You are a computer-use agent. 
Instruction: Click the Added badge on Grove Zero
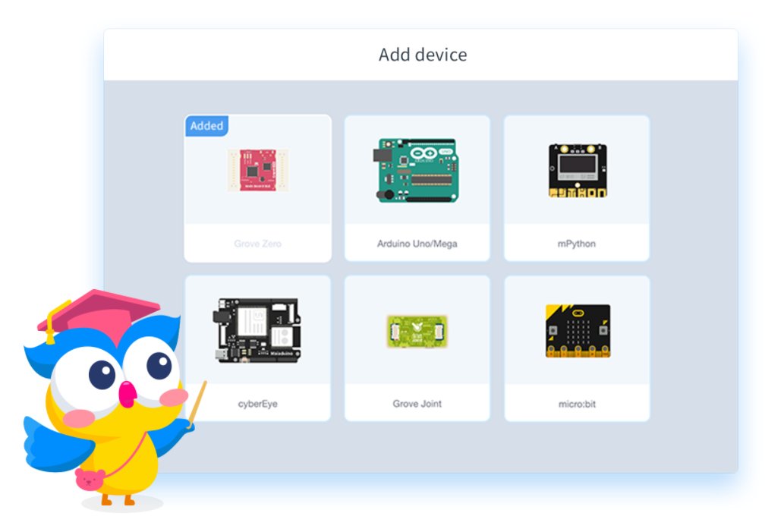click(x=206, y=126)
